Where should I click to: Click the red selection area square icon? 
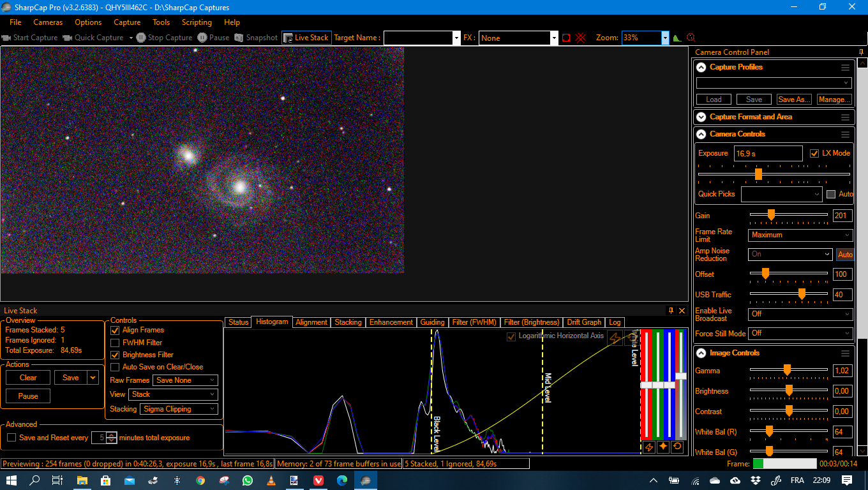(566, 38)
